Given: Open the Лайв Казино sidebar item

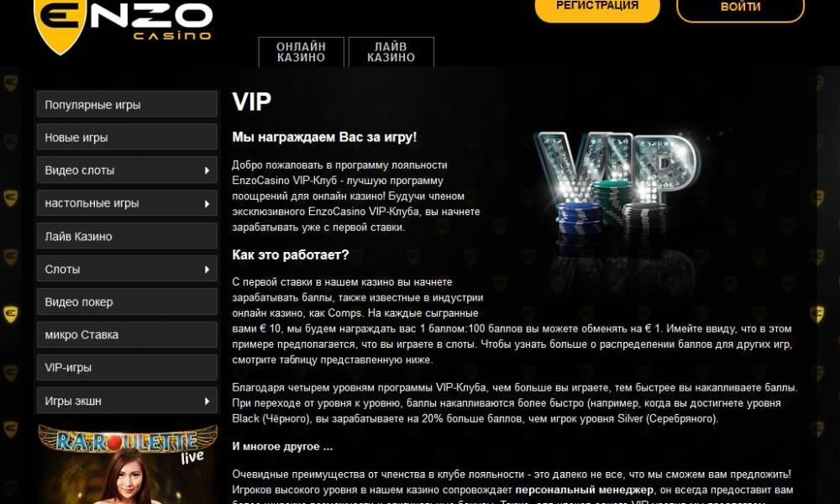Looking at the screenshot, I should pyautogui.click(x=127, y=236).
